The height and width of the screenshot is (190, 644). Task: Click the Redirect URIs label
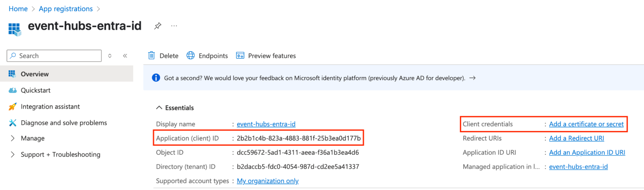pos(482,138)
